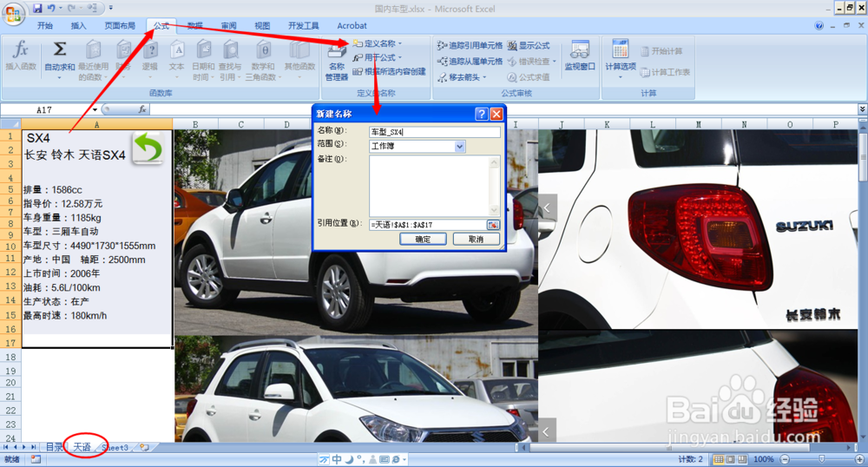This screenshot has height=467, width=868.
Task: Click Trace Dependents (追踪从属单元格)
Action: [x=470, y=62]
